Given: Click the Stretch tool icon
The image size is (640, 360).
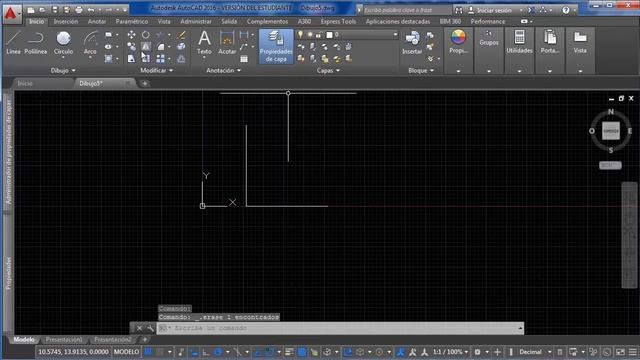Looking at the screenshot, I should click(x=131, y=59).
